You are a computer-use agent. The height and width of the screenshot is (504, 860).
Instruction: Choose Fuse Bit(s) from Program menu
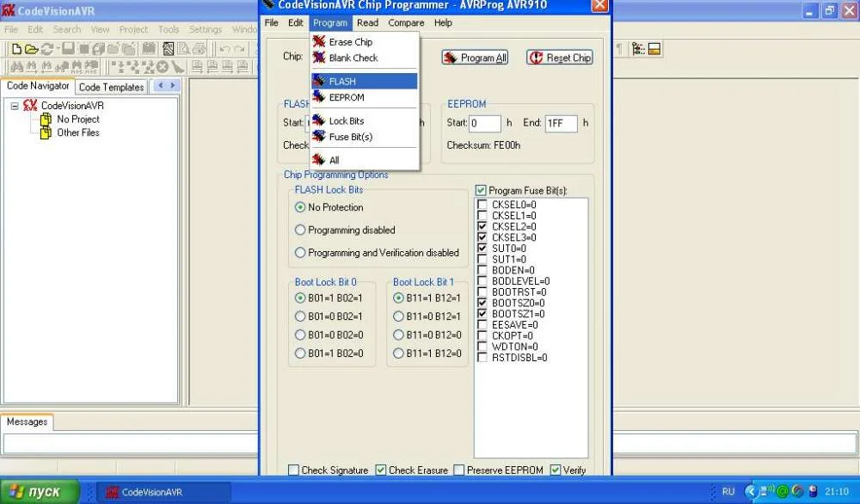tap(364, 137)
